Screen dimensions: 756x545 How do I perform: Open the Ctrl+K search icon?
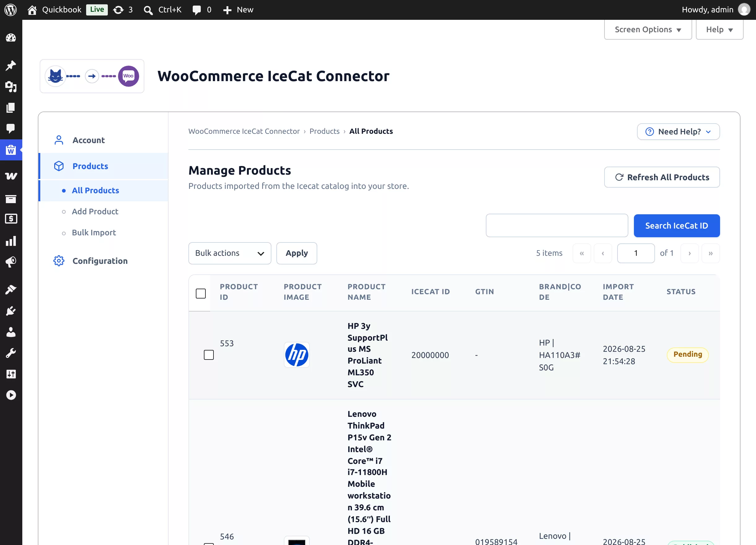148,10
